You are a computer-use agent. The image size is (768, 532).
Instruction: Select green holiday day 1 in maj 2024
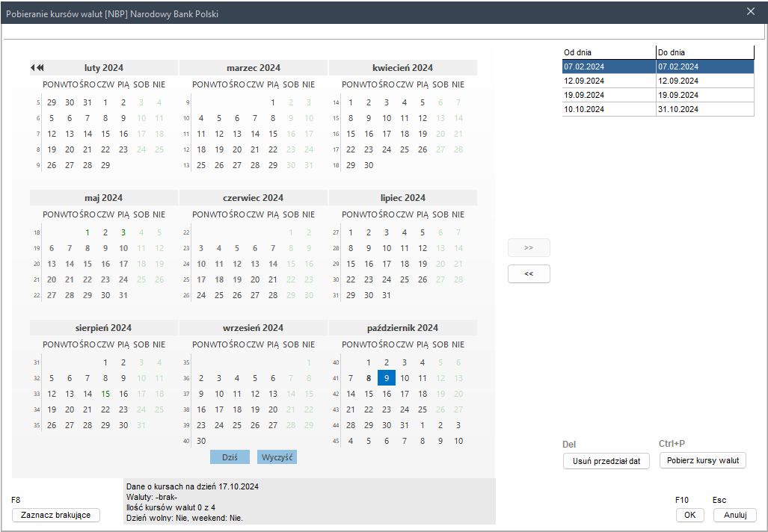[x=87, y=232]
